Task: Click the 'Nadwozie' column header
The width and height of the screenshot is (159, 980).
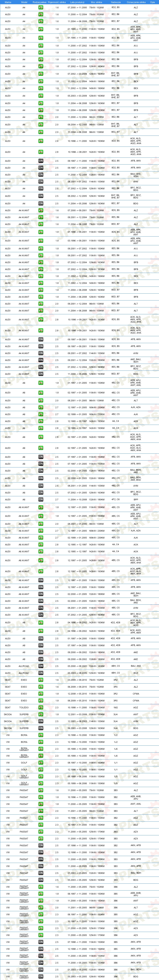Action: coord(115,2)
